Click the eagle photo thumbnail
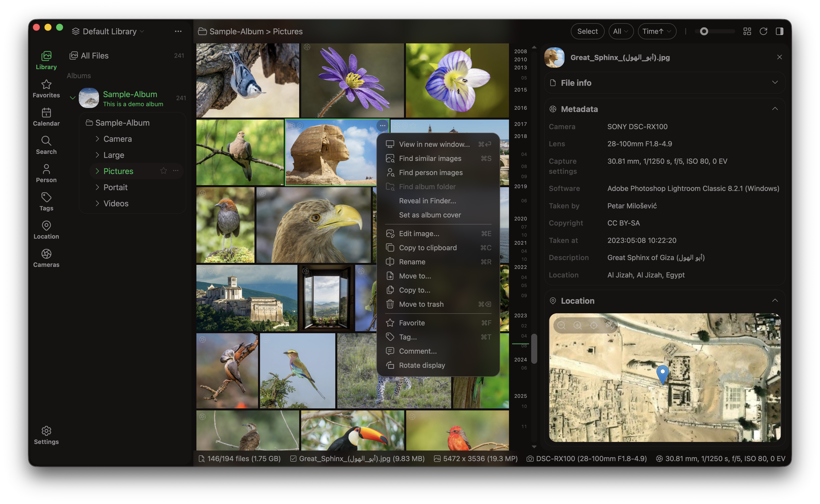 pos(314,225)
